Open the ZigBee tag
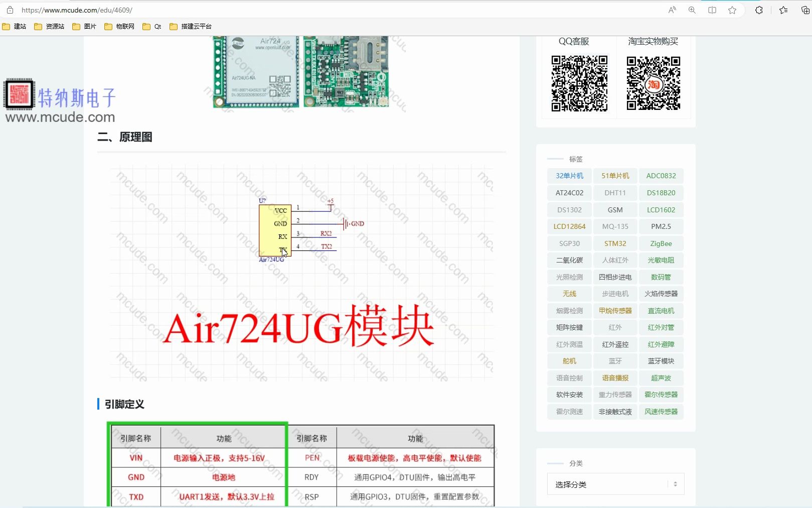The image size is (812, 508). (x=661, y=243)
